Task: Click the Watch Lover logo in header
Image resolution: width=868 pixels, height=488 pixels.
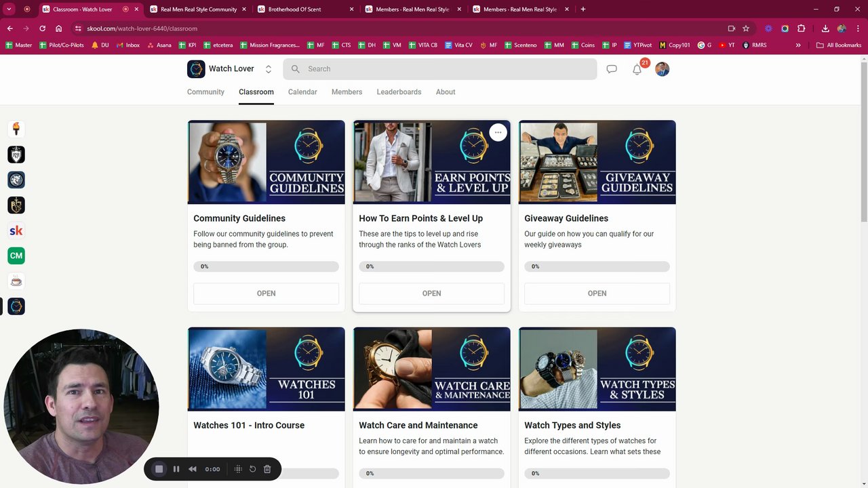Action: coord(196,69)
